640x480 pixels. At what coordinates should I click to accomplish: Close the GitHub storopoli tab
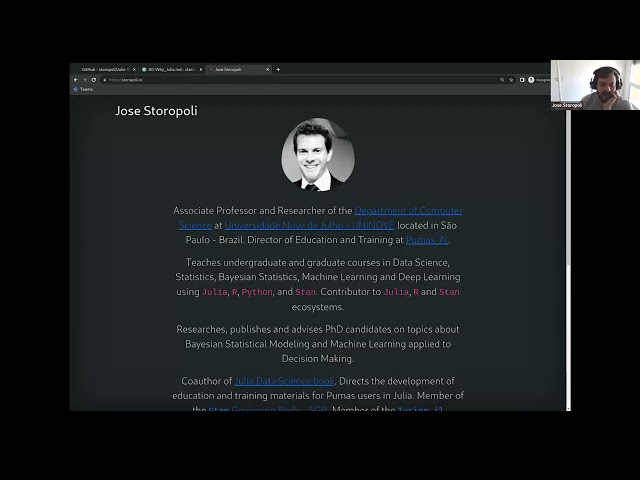click(134, 70)
